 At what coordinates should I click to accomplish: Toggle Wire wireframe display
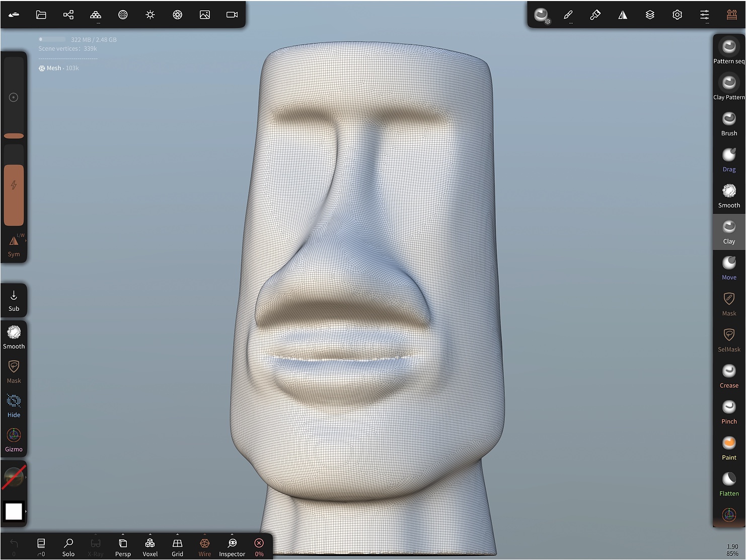point(205,547)
